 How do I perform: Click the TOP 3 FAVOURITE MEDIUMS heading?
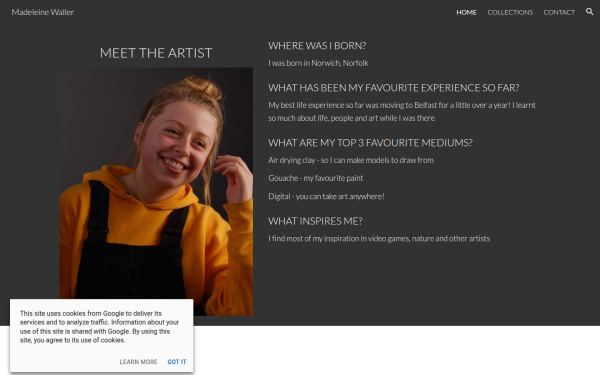[x=370, y=143]
